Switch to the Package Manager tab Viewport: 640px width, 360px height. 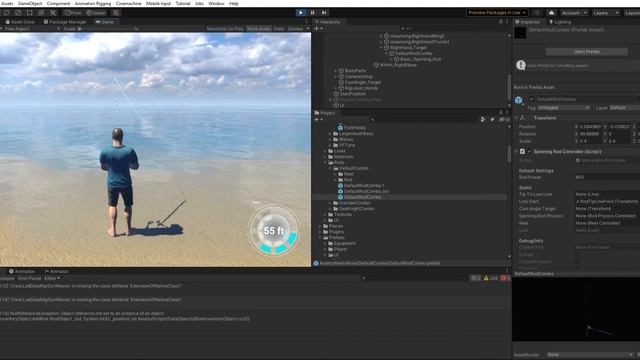tap(65, 22)
